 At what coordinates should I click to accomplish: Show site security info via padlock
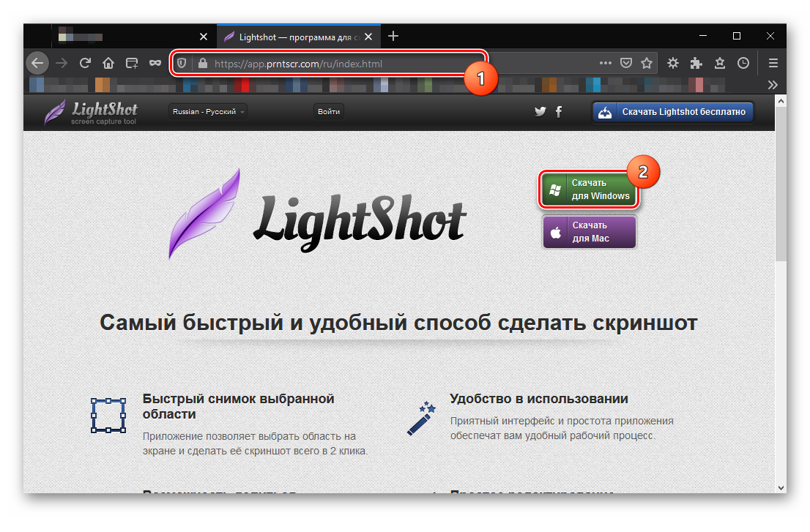(x=203, y=64)
